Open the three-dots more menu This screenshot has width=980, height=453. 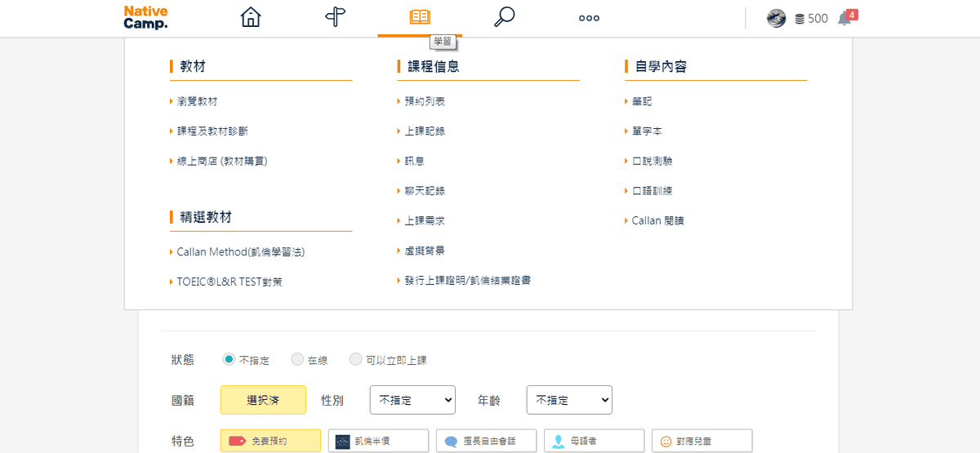(x=589, y=18)
